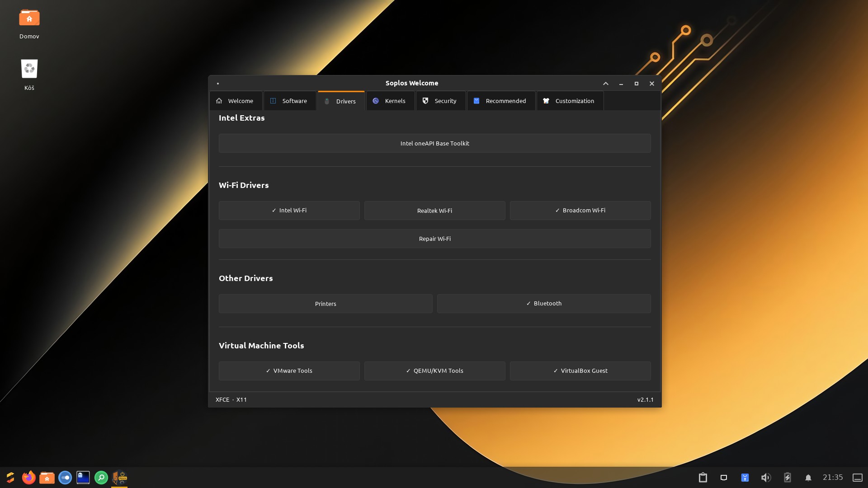The width and height of the screenshot is (868, 488).
Task: Select the Kôš trash desktop icon
Action: pos(29,75)
